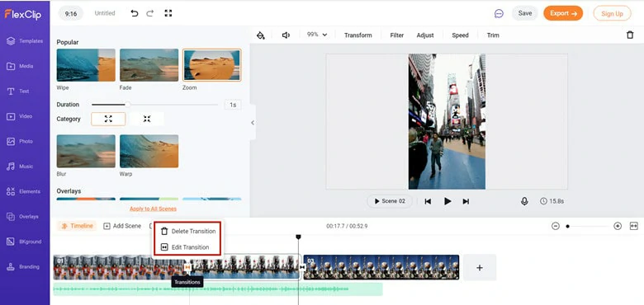Select scene 01 clip in timeline

pyautogui.click(x=119, y=267)
